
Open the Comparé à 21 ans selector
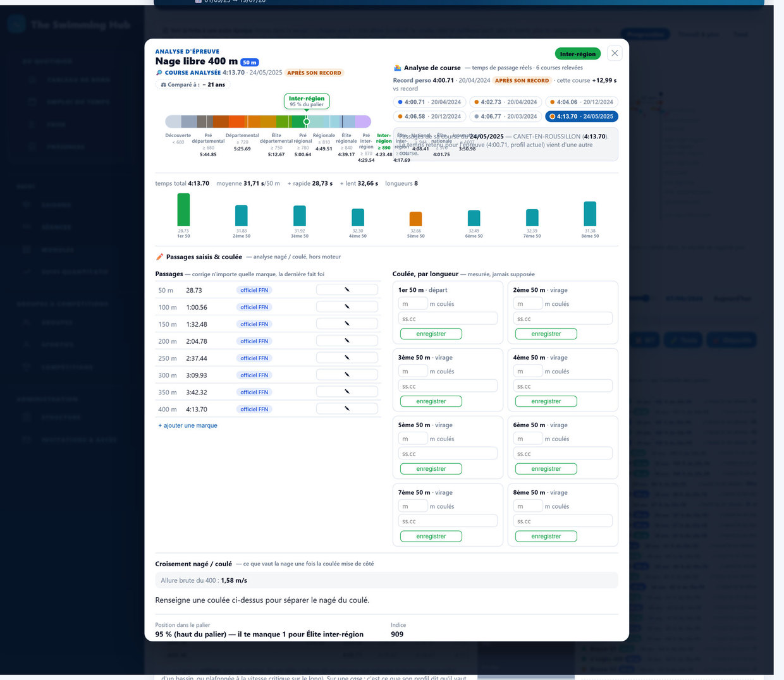pos(193,85)
